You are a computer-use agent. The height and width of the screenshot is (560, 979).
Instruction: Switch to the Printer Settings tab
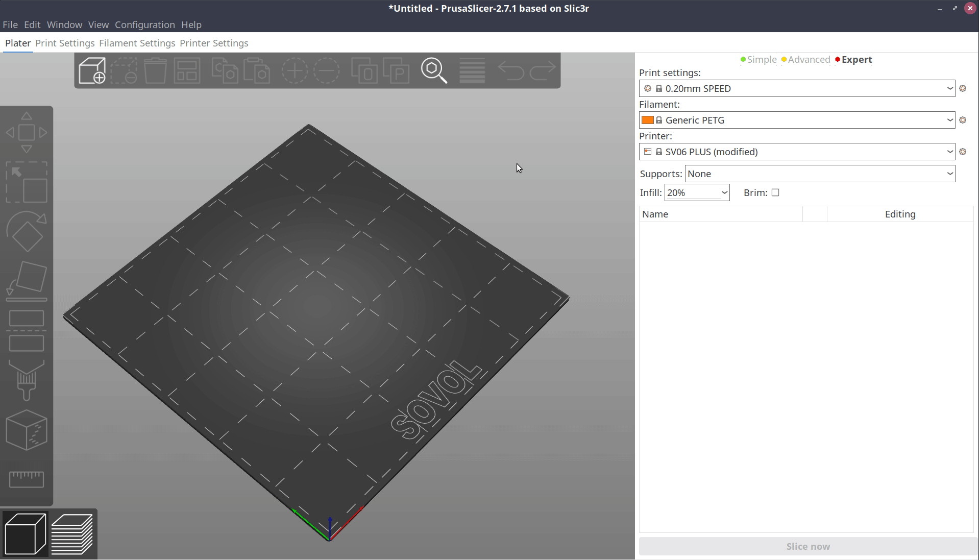214,43
